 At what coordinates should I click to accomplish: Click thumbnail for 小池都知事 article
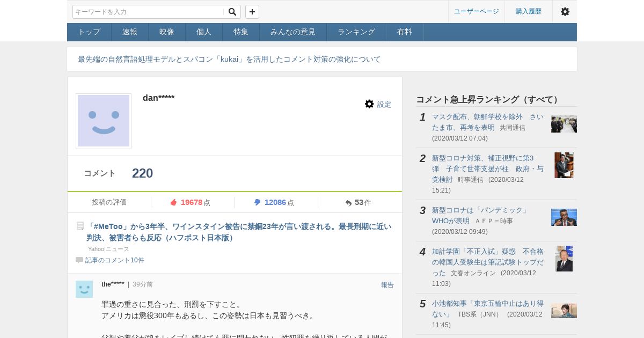[x=564, y=311]
